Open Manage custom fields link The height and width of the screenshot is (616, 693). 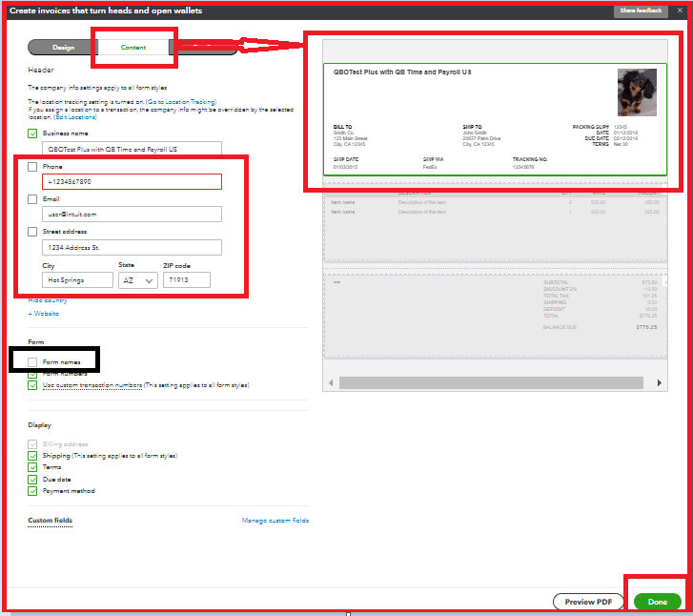point(275,521)
